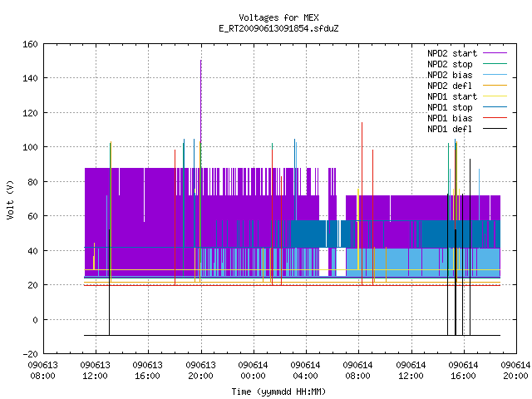Image resolution: width=532 pixels, height=399 pixels.
Task: Click the 80 y-axis tick value
Action: [32, 182]
